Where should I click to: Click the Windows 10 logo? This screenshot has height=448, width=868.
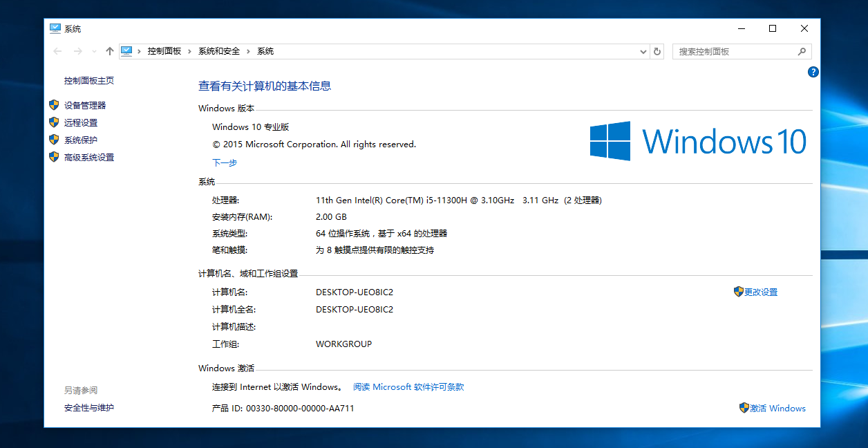698,141
